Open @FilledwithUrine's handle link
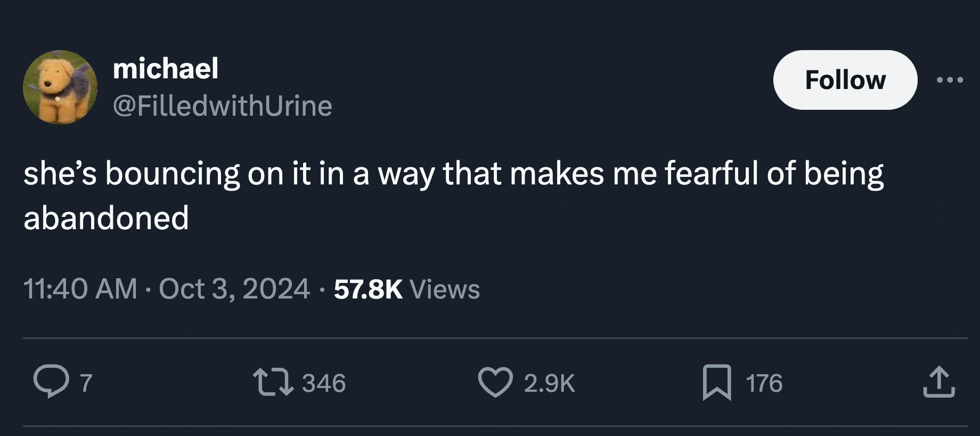This screenshot has height=436, width=980. (222, 107)
